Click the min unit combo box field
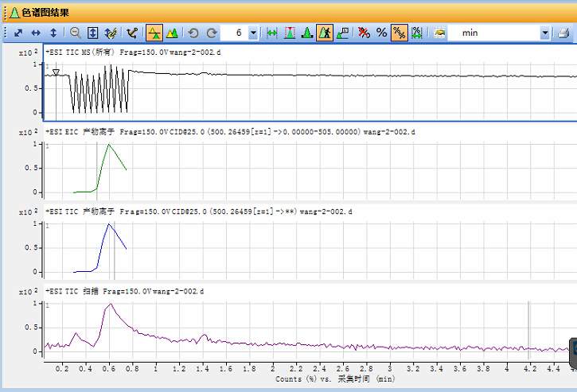Screen dimensions: 577x392 pyautogui.click(x=493, y=33)
